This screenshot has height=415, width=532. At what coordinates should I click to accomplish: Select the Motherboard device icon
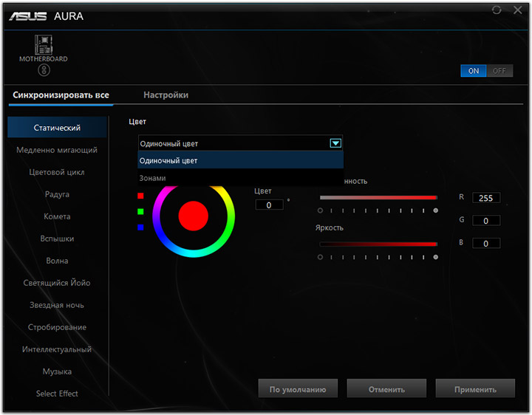click(44, 45)
